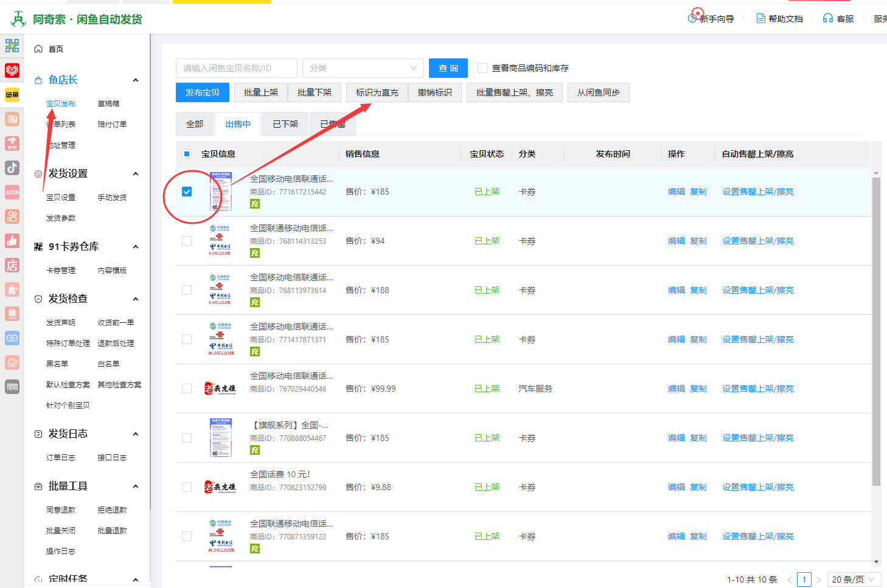Toggle the select-all checkbox in table header
Viewport: 887px width, 588px height.
click(x=187, y=154)
